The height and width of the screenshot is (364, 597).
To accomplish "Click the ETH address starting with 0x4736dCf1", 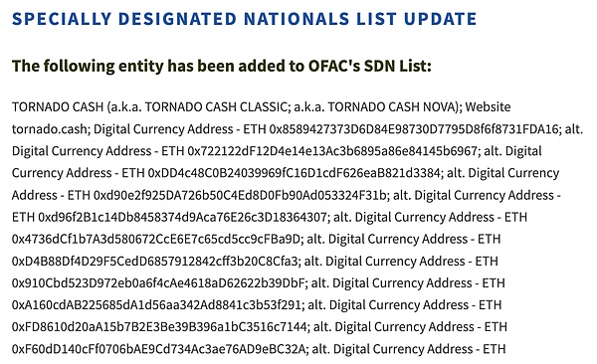I will coord(156,240).
